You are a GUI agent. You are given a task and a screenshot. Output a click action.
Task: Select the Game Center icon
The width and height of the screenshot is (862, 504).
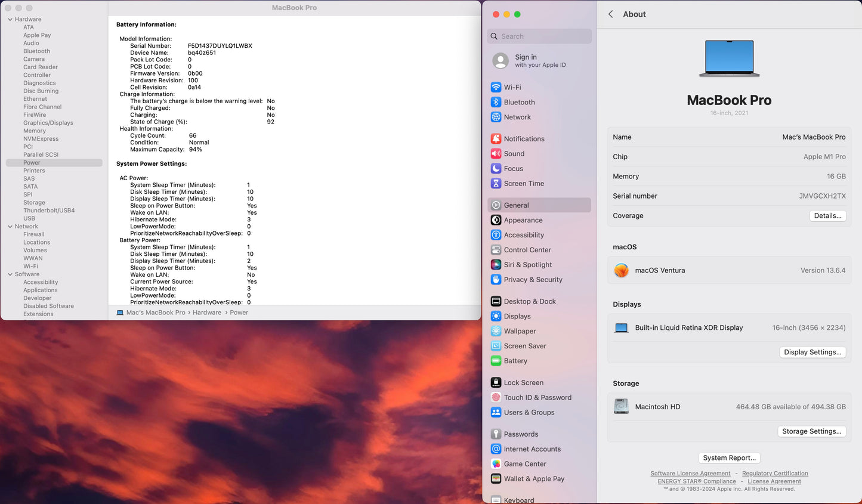tap(496, 463)
